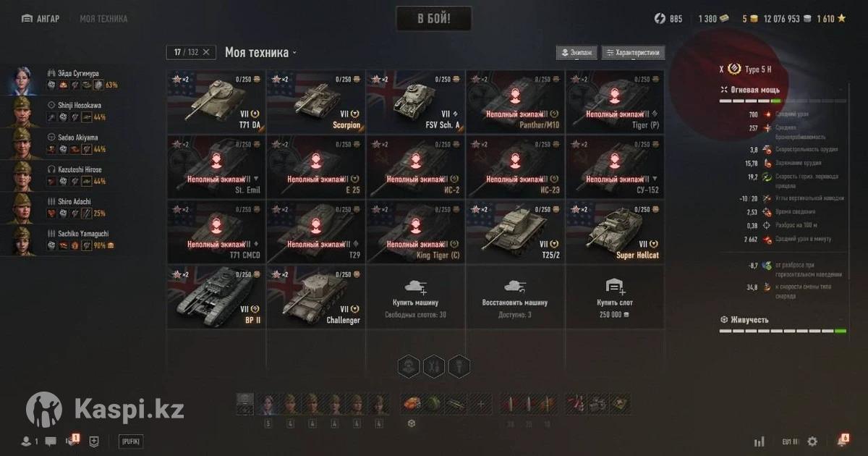Image resolution: width=868 pixels, height=456 pixels.
Task: Select commander Эйдо Сугимура portrait
Action: [x=20, y=80]
